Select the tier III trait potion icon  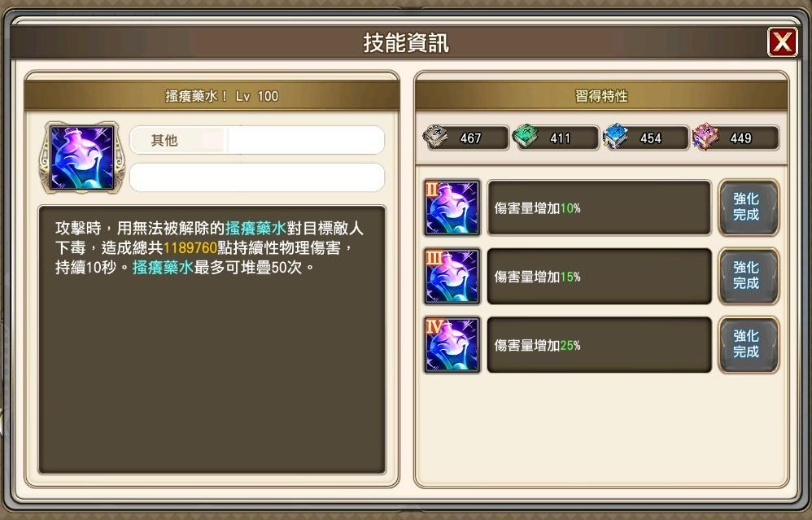coord(452,276)
